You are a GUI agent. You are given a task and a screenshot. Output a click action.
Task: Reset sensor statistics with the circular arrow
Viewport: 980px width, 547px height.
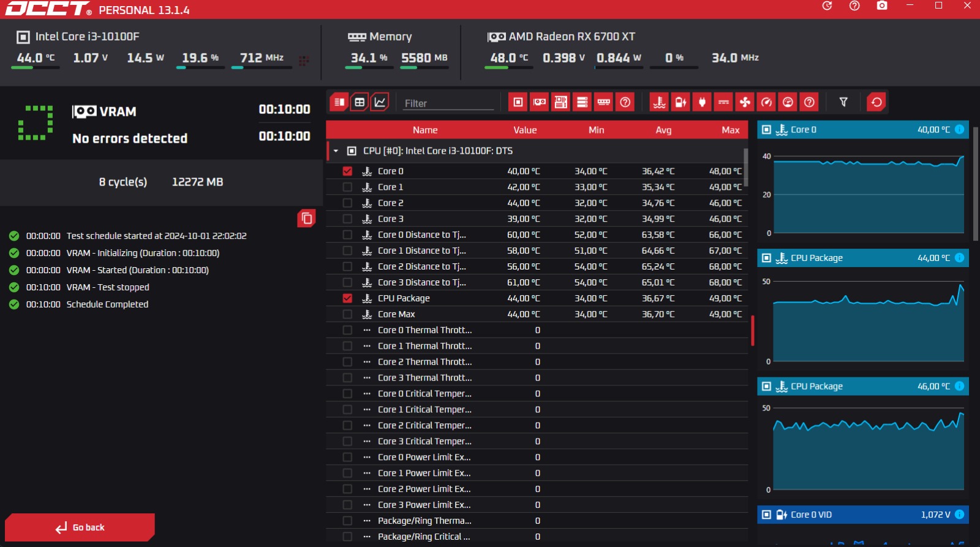(x=876, y=102)
